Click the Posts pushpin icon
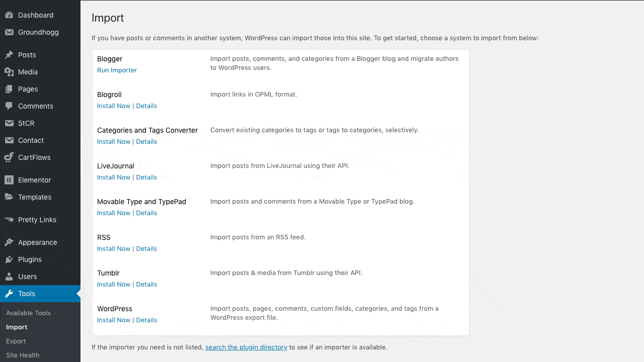The image size is (644, 362). (9, 55)
